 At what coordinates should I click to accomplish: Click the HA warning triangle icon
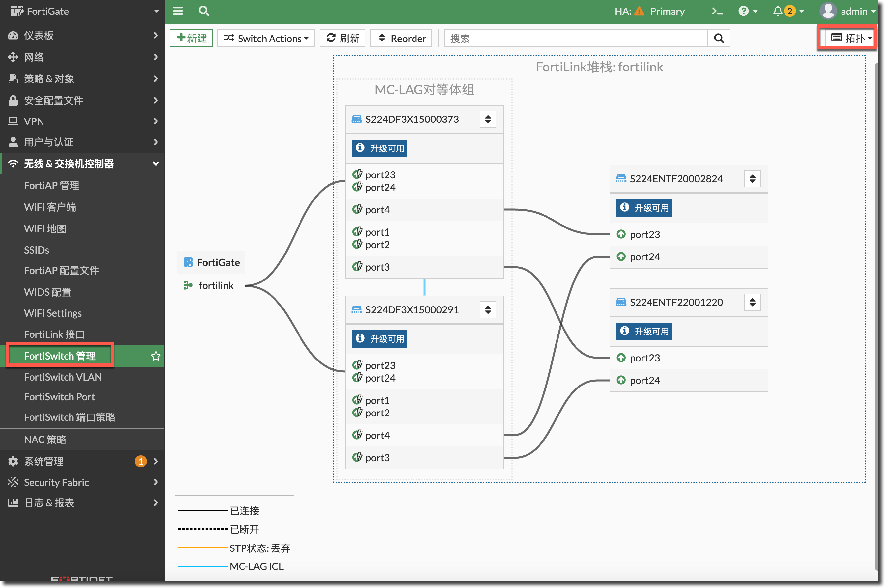point(639,12)
